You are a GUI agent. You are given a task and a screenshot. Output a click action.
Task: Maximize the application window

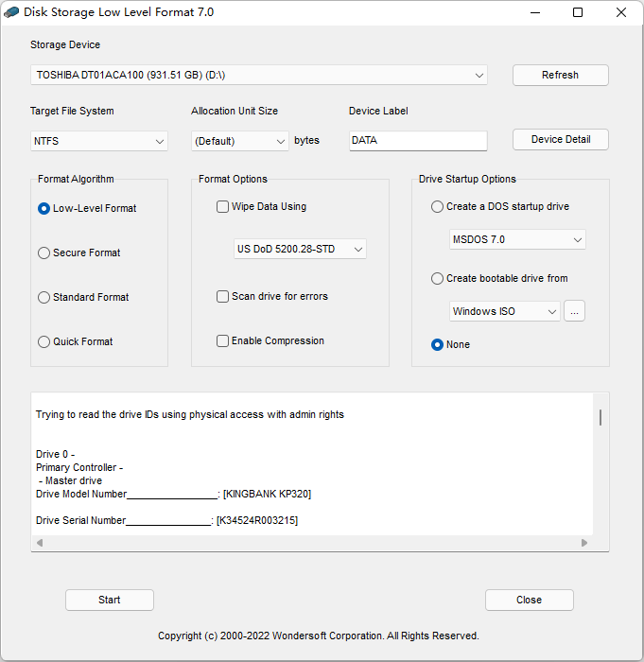pyautogui.click(x=578, y=12)
